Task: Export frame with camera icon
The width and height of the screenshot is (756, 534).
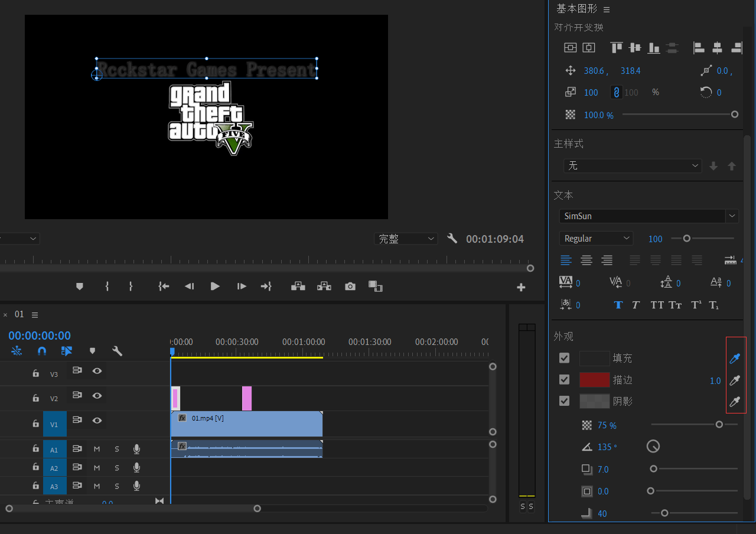Action: tap(350, 286)
